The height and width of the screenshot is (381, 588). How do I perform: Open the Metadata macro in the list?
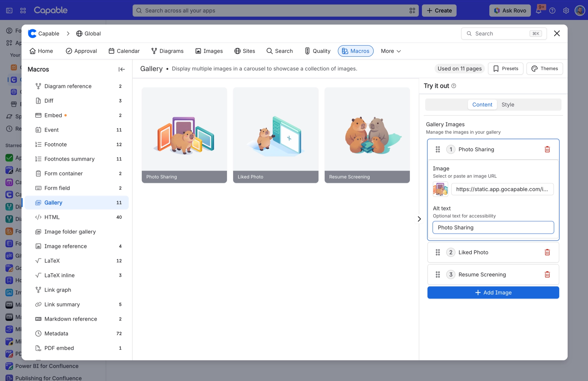[x=77, y=333]
